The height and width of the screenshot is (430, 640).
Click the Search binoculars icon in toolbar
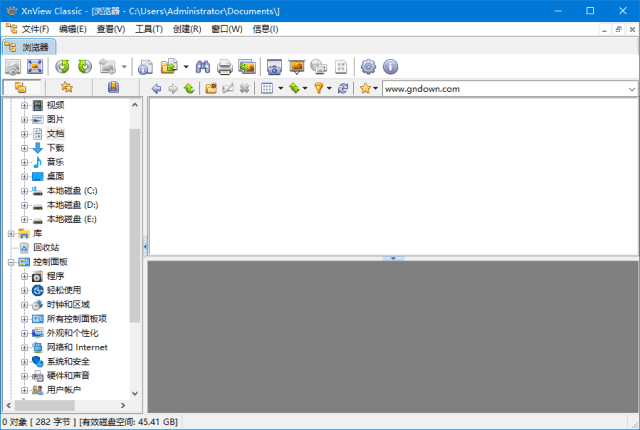tap(202, 67)
